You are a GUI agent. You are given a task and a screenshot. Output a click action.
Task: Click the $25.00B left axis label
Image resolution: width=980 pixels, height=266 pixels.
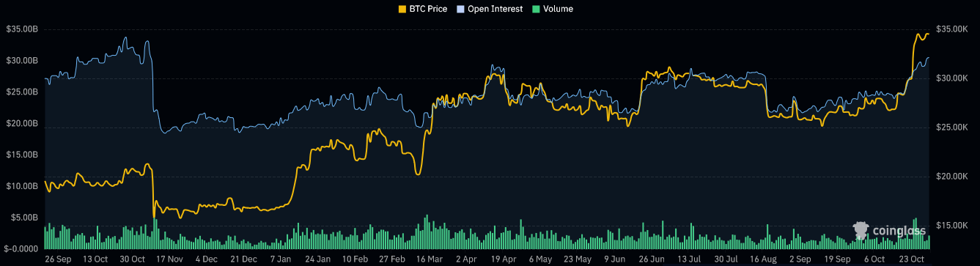pos(21,92)
